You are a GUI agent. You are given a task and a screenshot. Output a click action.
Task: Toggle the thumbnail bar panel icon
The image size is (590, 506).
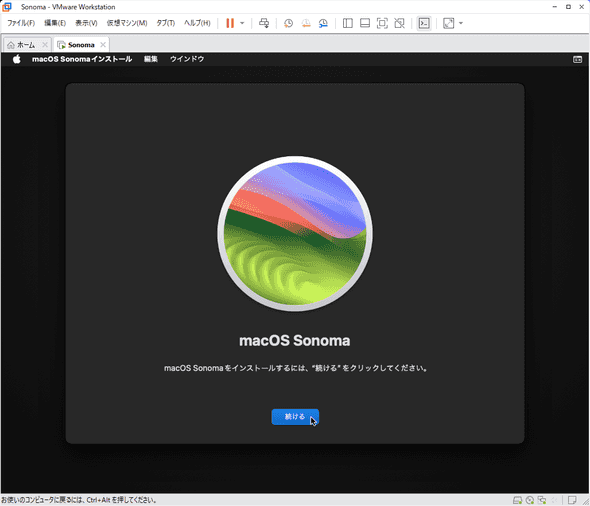(x=365, y=23)
